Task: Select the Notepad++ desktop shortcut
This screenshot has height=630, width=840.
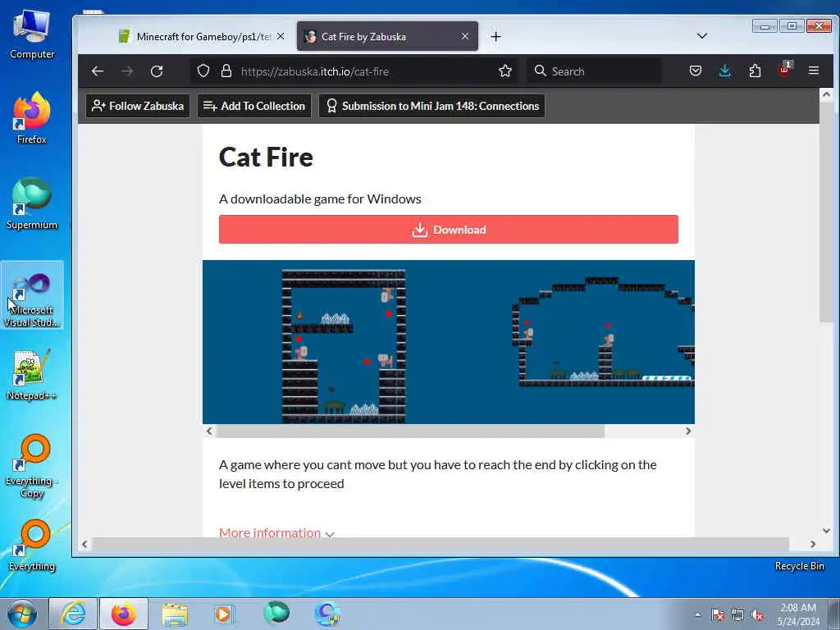Action: (x=32, y=374)
